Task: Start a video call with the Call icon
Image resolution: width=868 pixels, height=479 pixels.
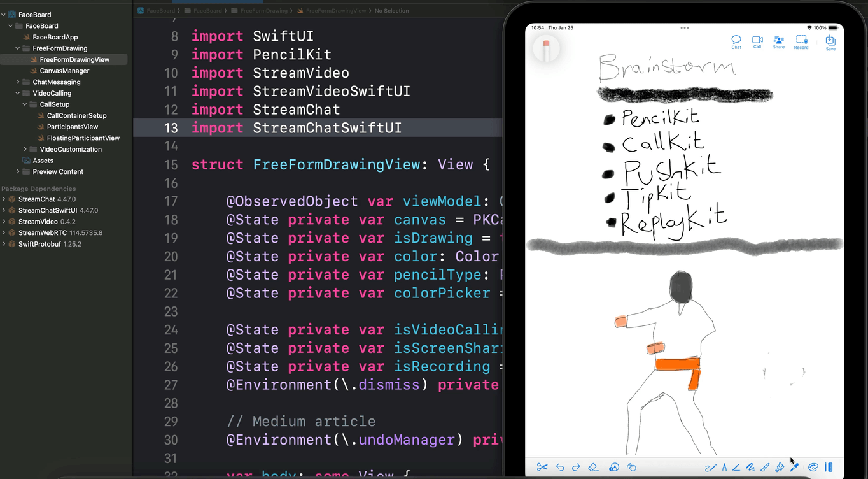Action: [x=757, y=41]
